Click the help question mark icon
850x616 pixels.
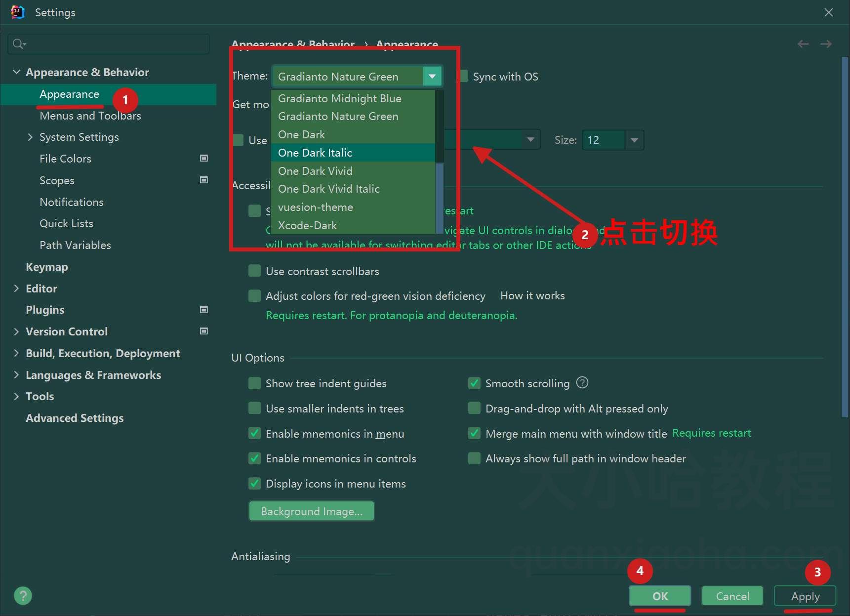click(23, 596)
